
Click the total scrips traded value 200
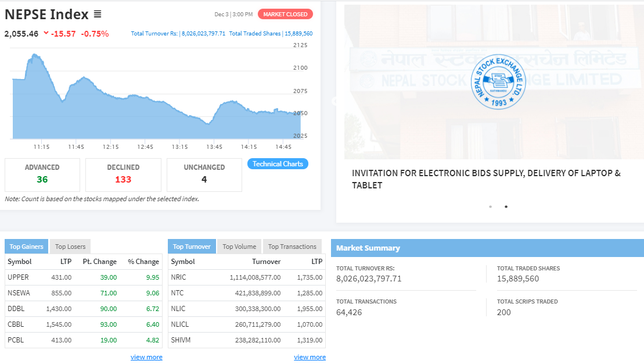[x=504, y=312]
